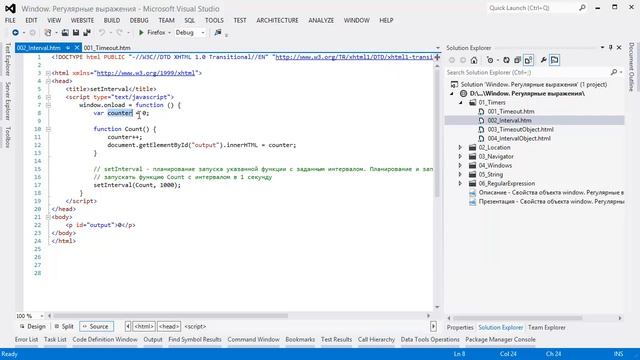The width and height of the screenshot is (640, 360).
Task: Click the Home icon in Solution Explorer
Action: (474, 60)
